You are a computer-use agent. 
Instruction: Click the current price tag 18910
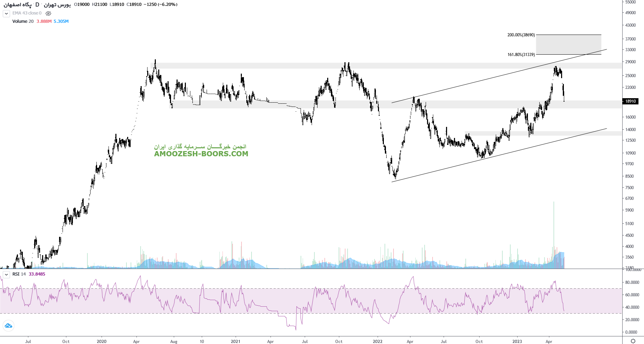[631, 101]
